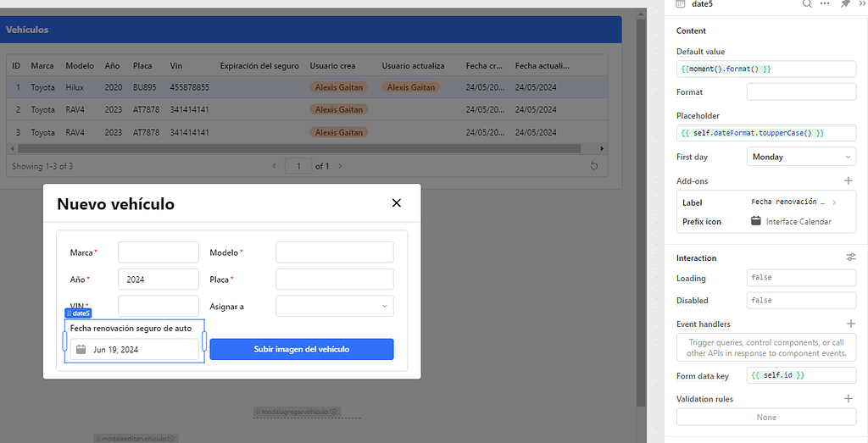
Task: Click the table page number box
Action: (298, 166)
